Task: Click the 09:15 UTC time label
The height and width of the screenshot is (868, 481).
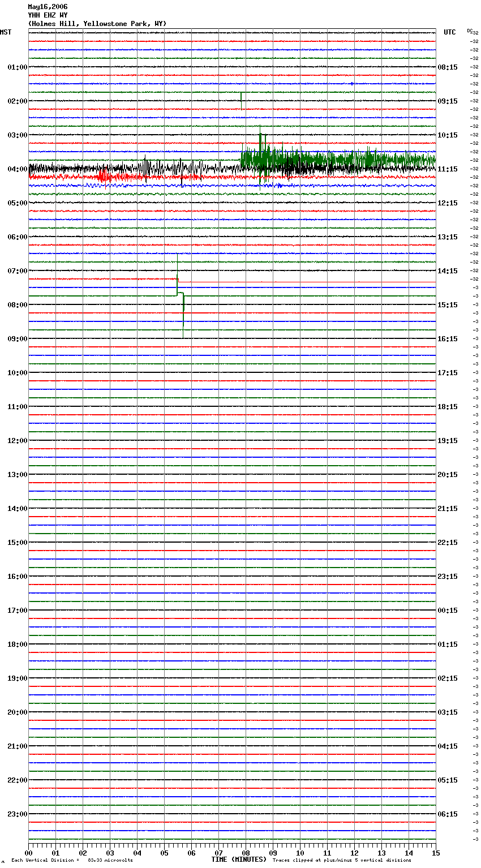Action: (x=448, y=101)
